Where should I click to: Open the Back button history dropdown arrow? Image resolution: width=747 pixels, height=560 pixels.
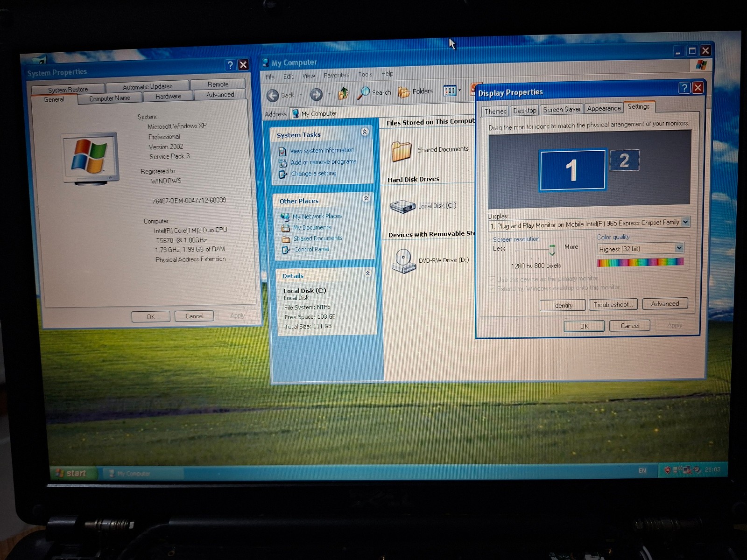click(x=301, y=95)
